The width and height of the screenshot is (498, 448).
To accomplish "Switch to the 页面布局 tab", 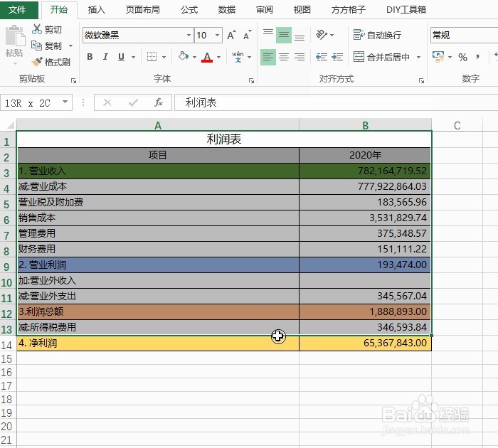I will click(142, 10).
